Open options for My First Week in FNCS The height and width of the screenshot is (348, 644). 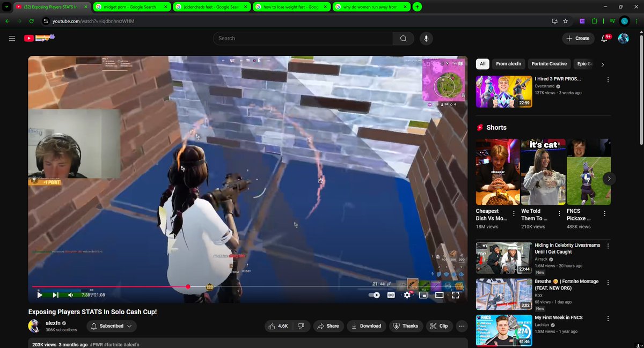[x=608, y=318]
